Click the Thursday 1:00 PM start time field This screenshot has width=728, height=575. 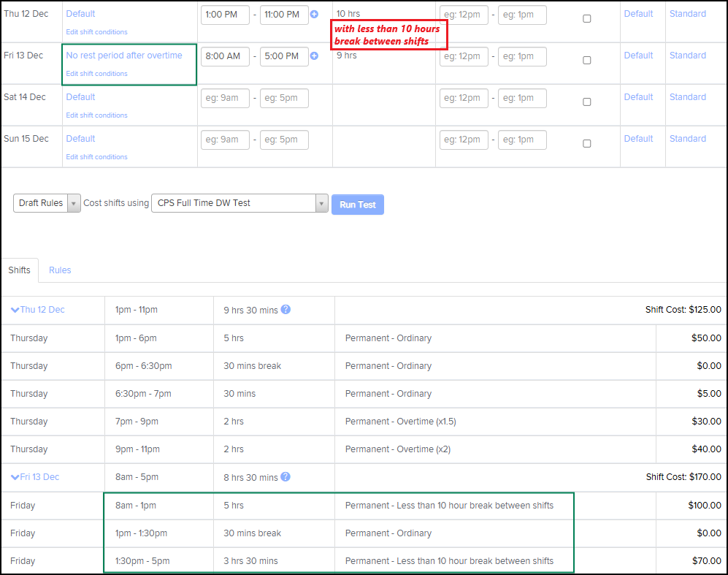pos(225,15)
